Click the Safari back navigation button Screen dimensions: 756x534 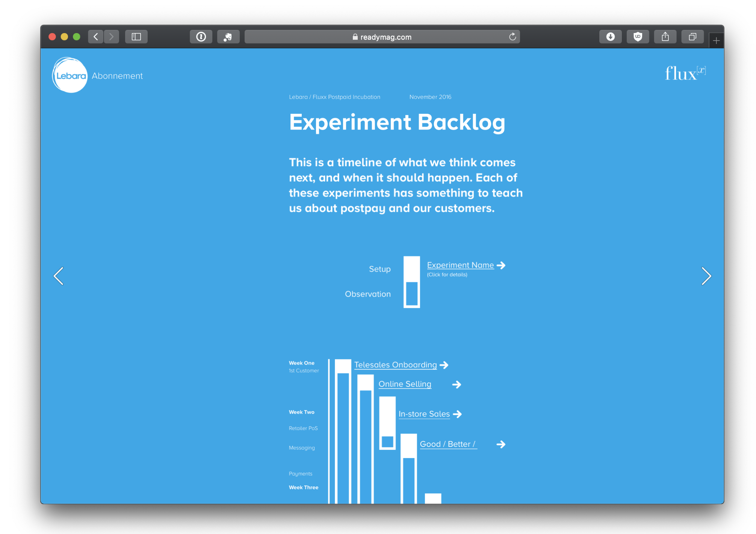[96, 37]
